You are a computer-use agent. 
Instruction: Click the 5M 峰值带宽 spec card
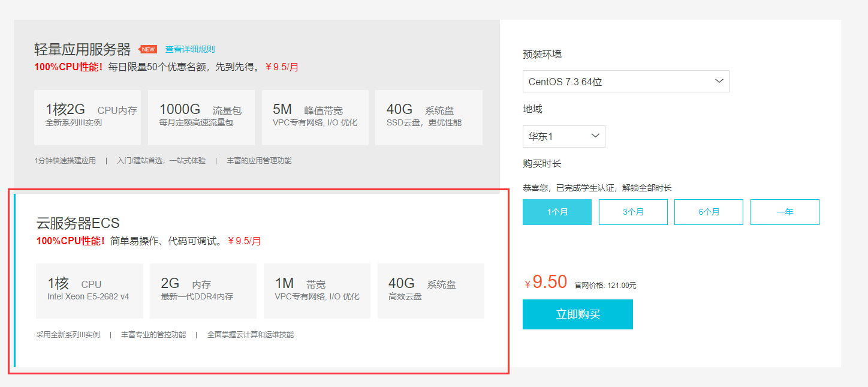click(315, 118)
